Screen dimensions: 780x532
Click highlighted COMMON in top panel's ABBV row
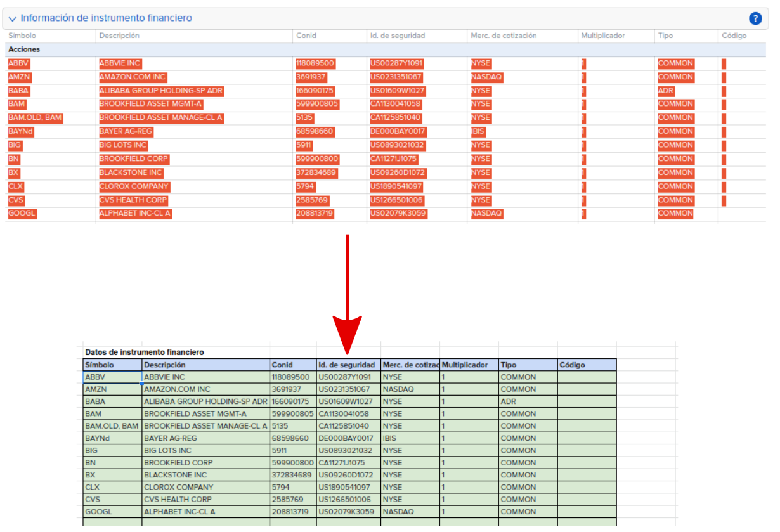click(x=675, y=63)
